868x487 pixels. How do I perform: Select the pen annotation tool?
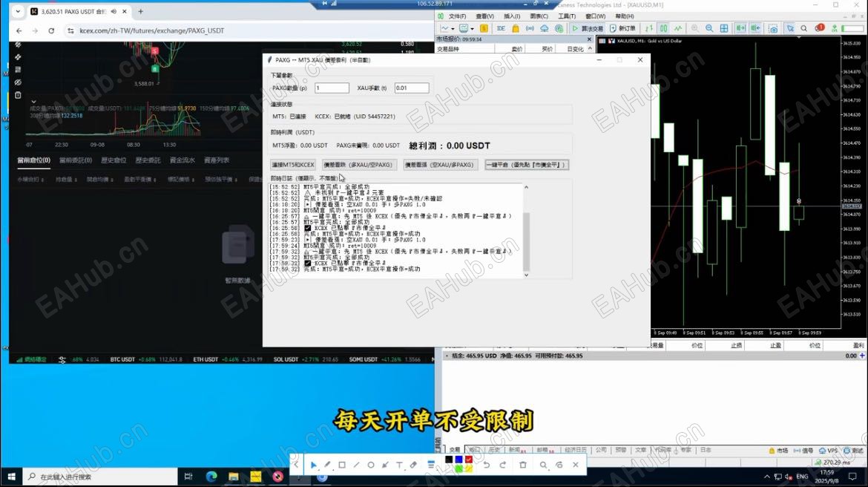(x=328, y=465)
